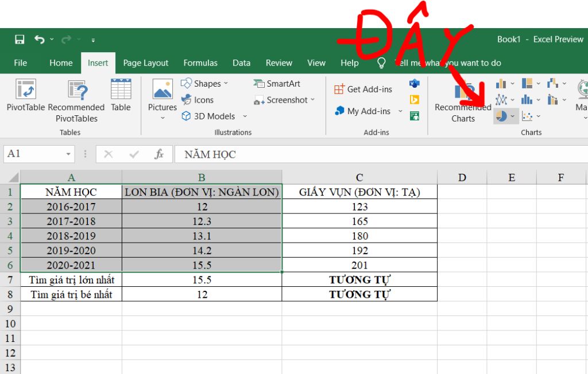Click the Pictures button
Image resolution: width=588 pixels, height=374 pixels.
(x=163, y=99)
